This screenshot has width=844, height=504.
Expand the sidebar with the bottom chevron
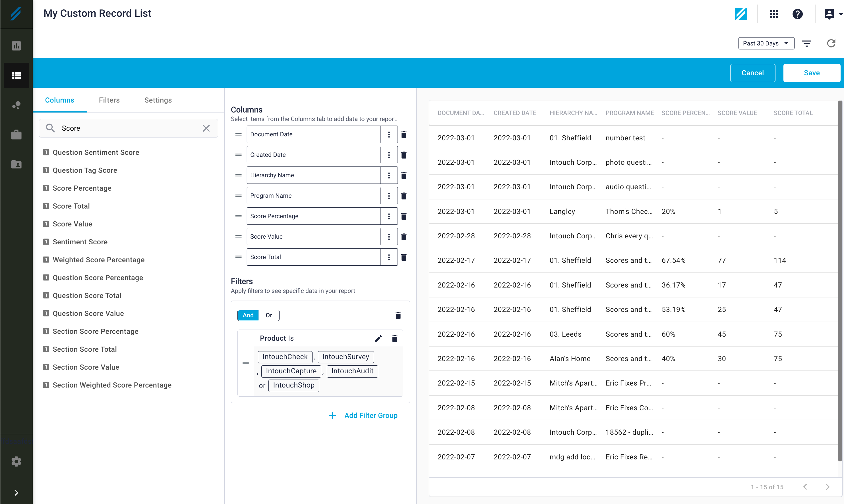click(x=16, y=492)
